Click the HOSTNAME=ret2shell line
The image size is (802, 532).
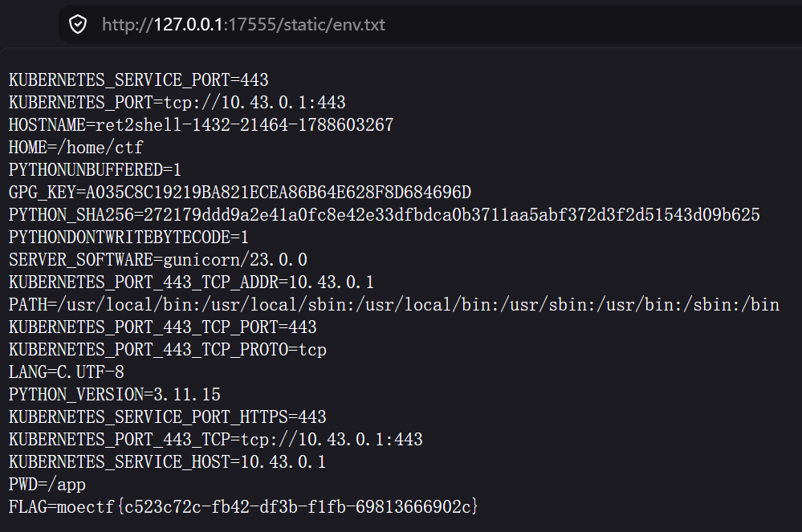click(201, 124)
